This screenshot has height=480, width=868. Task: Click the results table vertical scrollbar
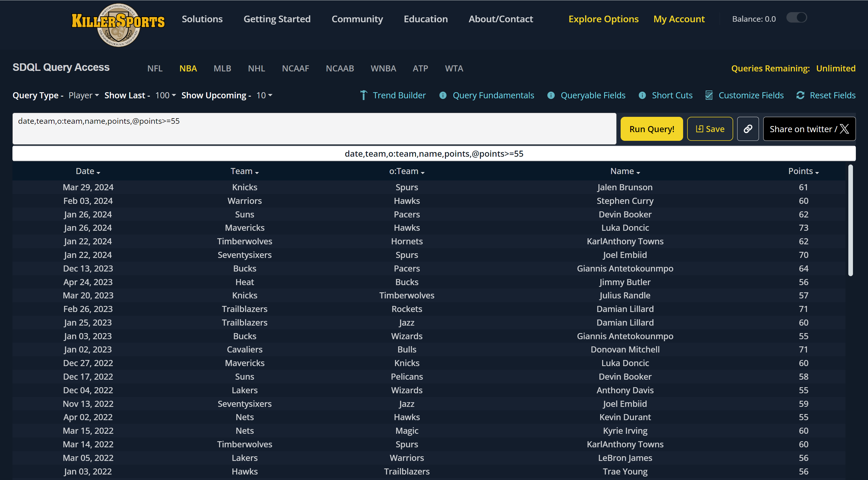850,221
